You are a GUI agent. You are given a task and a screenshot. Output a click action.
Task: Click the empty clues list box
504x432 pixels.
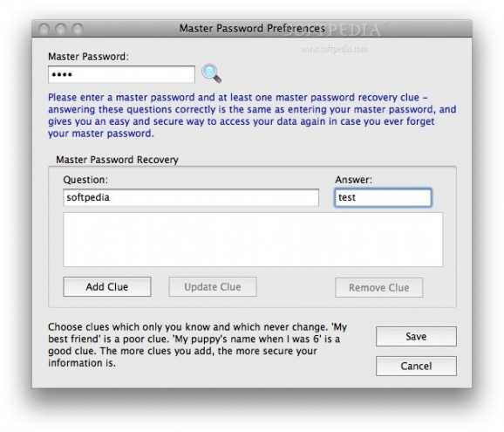(253, 239)
